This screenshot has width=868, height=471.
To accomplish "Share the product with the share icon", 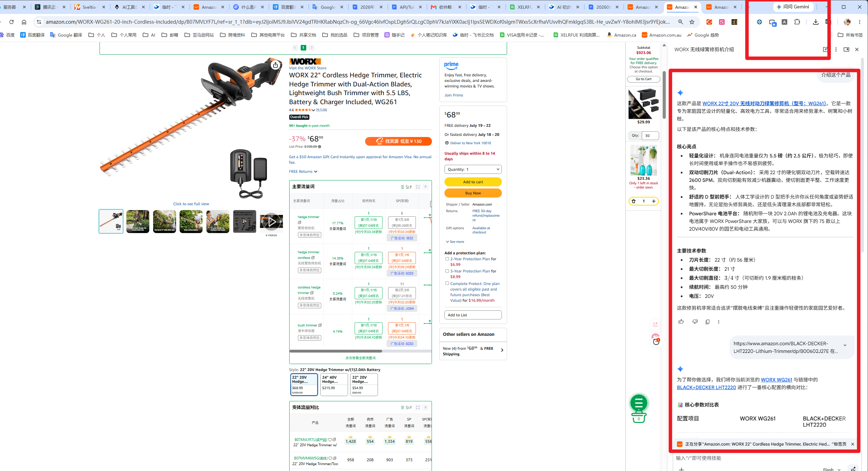I will coord(275,65).
